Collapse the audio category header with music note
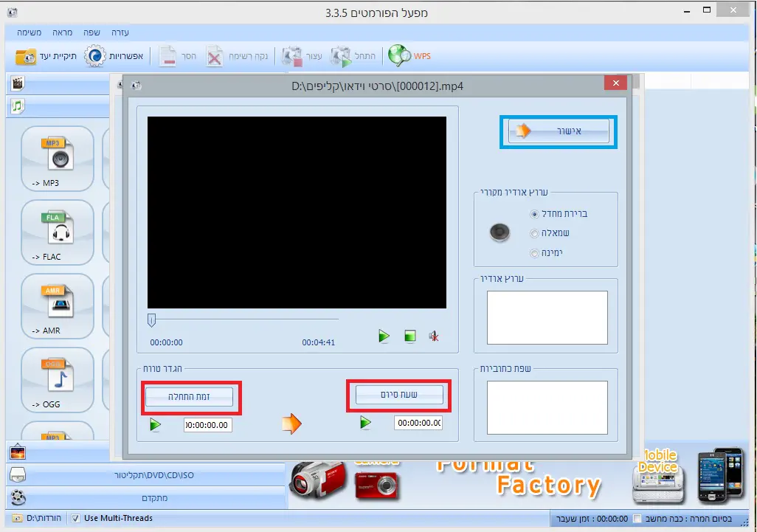 tap(18, 106)
